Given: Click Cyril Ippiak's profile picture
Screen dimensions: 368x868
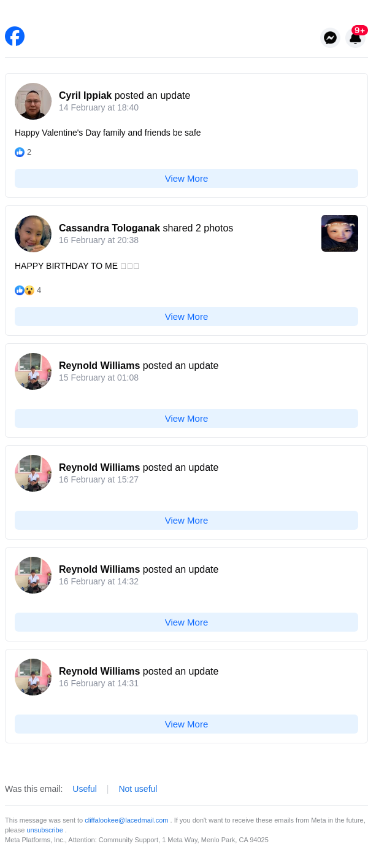Looking at the screenshot, I should tap(33, 101).
